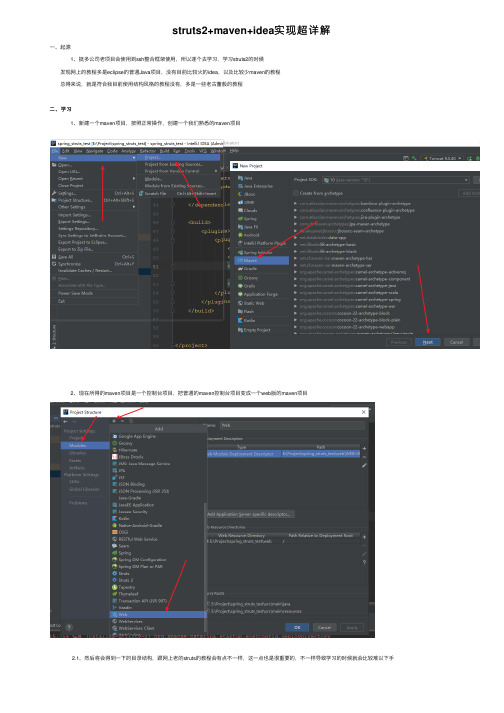Click the plus Add button in Project Structure toolbar
Screen dimensions: 504x713
[x=114, y=422]
